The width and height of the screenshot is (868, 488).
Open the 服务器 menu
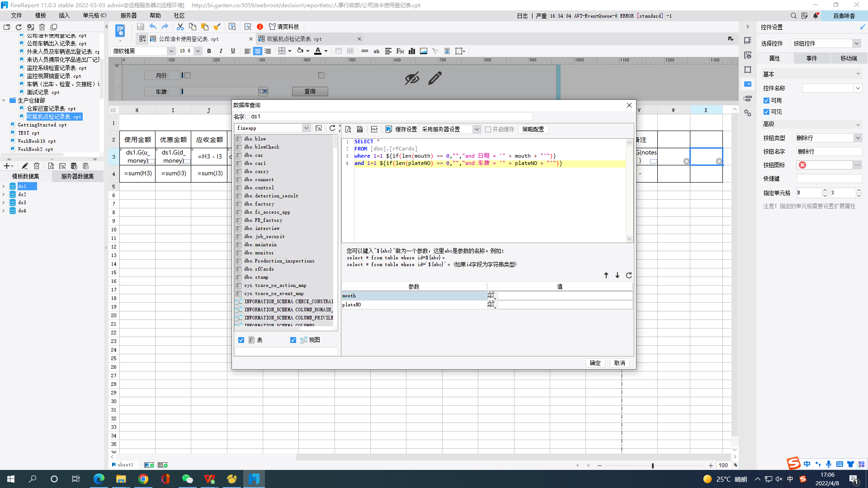[x=129, y=16]
